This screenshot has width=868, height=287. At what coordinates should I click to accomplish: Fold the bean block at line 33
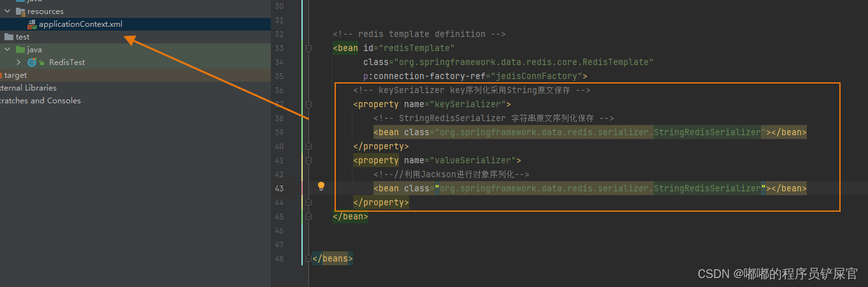pyautogui.click(x=308, y=48)
